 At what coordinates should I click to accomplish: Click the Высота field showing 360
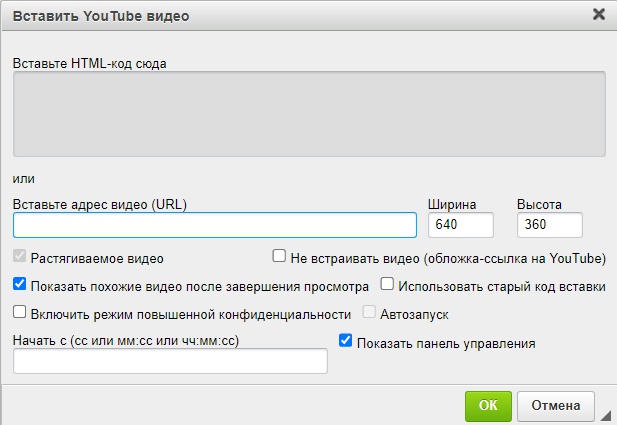[550, 225]
